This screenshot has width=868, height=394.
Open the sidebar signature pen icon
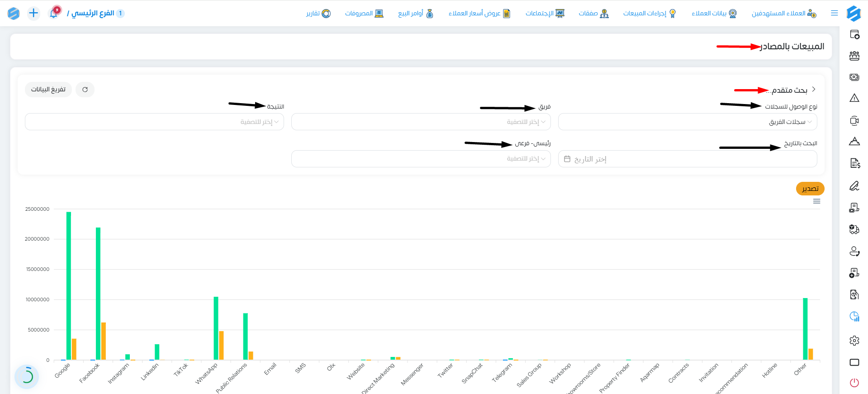pyautogui.click(x=854, y=185)
